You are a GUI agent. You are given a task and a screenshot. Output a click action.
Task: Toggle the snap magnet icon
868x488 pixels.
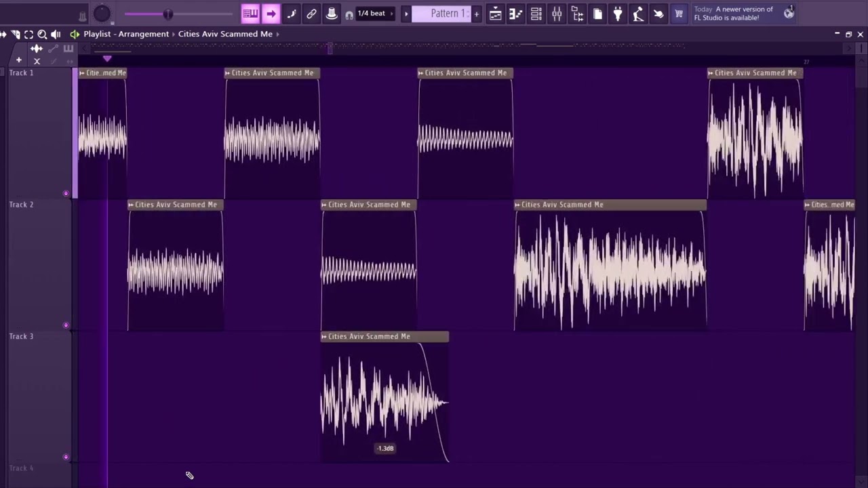[349, 15]
